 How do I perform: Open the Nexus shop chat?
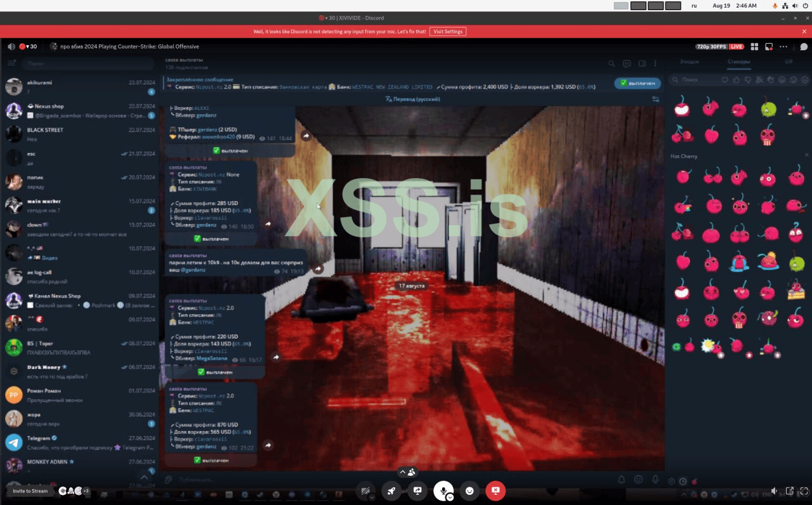(x=79, y=110)
